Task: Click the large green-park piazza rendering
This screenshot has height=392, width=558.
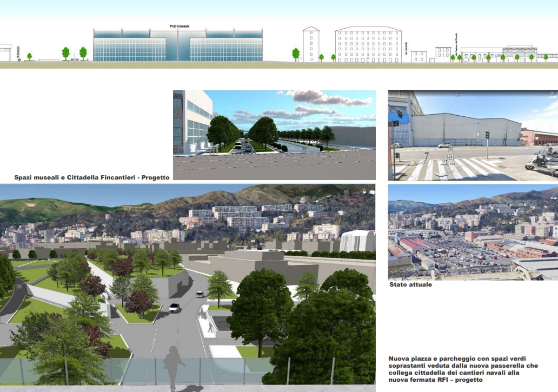Action: pyautogui.click(x=187, y=285)
